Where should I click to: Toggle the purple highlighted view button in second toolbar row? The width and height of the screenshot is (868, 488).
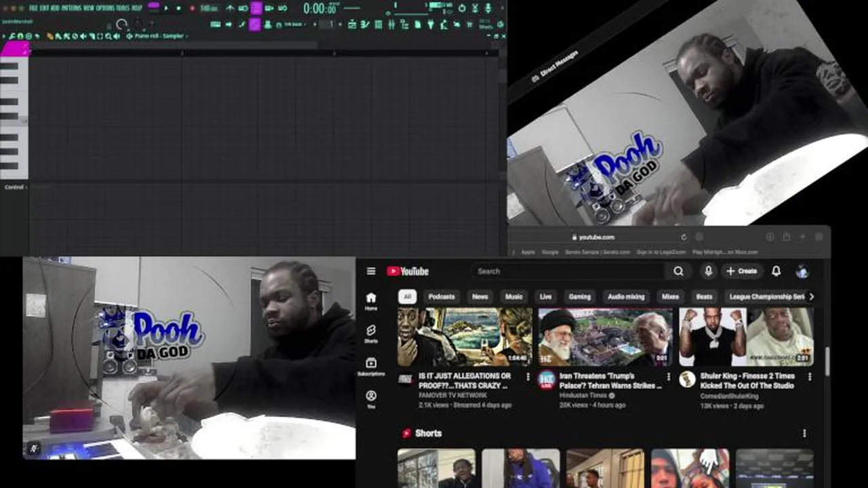point(254,24)
